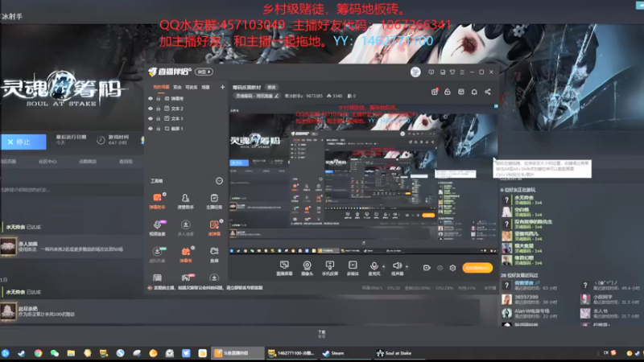The width and height of the screenshot is (644, 362).
Task: Open the 虚拟形象 tool
Action: pos(157,254)
